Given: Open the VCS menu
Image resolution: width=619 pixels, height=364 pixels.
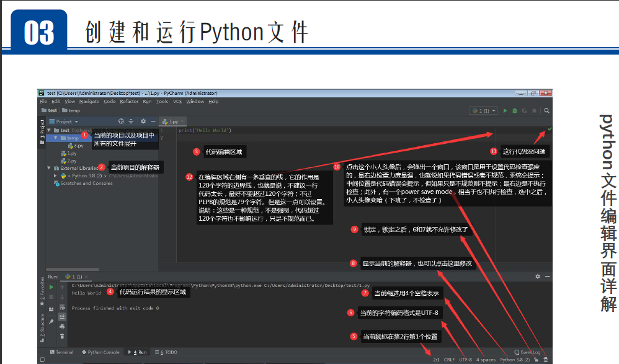Looking at the screenshot, I should click(x=177, y=102).
